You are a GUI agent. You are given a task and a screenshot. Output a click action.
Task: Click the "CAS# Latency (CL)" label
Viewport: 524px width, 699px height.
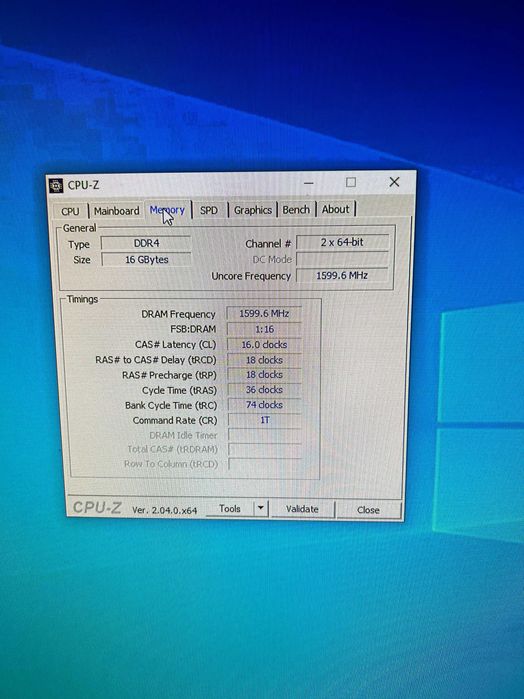pos(175,345)
